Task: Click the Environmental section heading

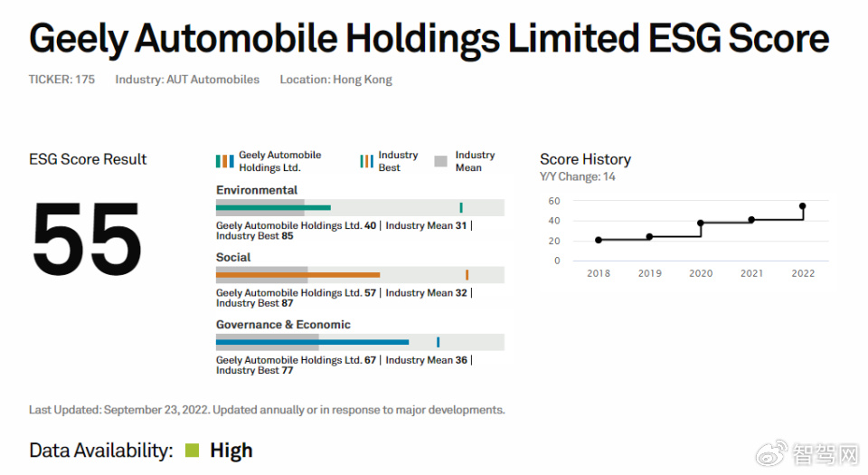Action: pos(257,190)
